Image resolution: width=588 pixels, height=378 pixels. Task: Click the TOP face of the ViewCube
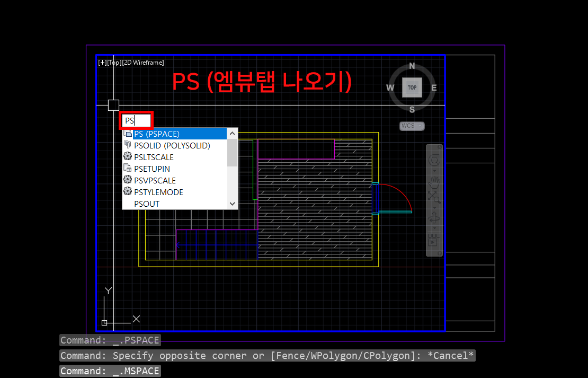tap(412, 87)
